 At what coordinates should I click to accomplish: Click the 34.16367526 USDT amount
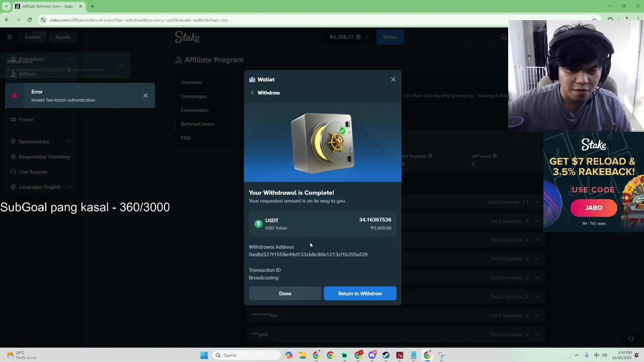click(x=375, y=220)
